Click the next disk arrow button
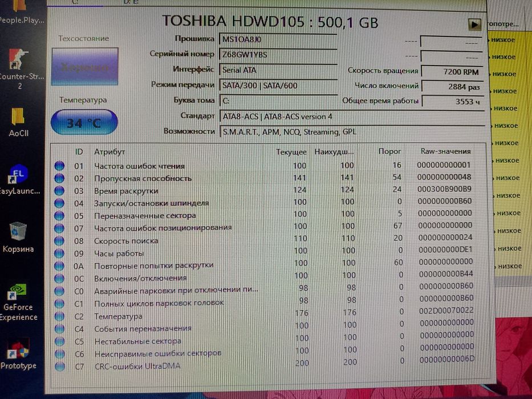The height and width of the screenshot is (399, 532). 474,25
